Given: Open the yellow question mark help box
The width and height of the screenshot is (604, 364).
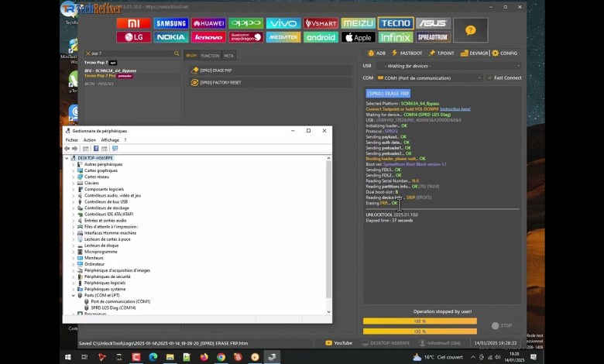Looking at the screenshot, I should click(470, 30).
